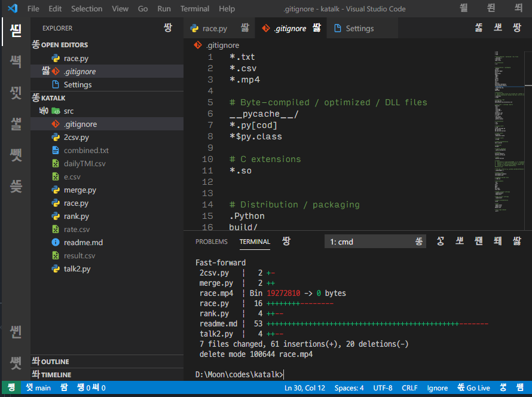
Task: Open the 1: cmd terminal selector dropdown
Action: [x=375, y=242]
